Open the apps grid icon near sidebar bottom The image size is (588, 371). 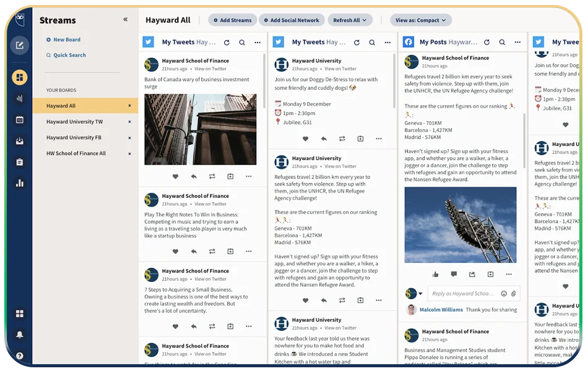tap(20, 313)
